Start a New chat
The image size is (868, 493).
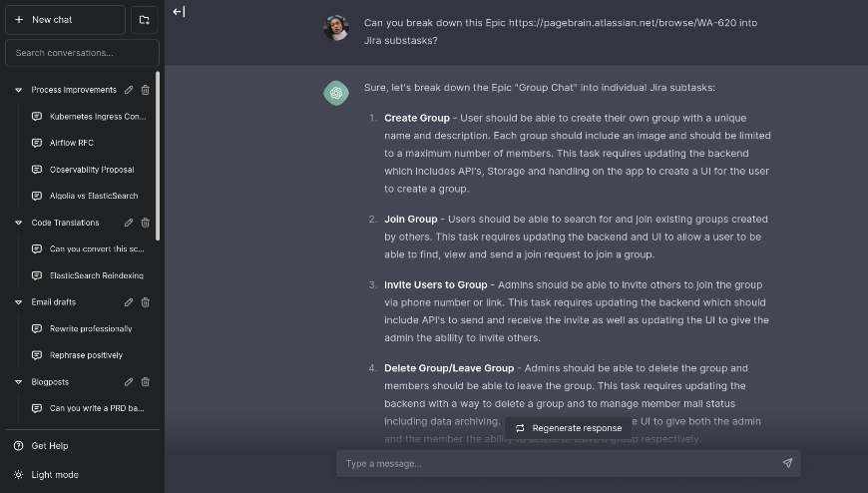tap(64, 19)
